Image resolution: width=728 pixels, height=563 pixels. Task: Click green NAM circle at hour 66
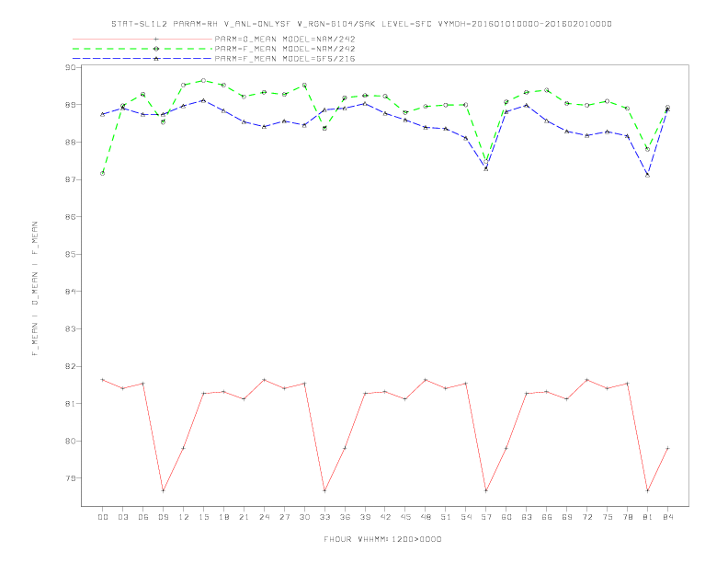click(x=547, y=90)
